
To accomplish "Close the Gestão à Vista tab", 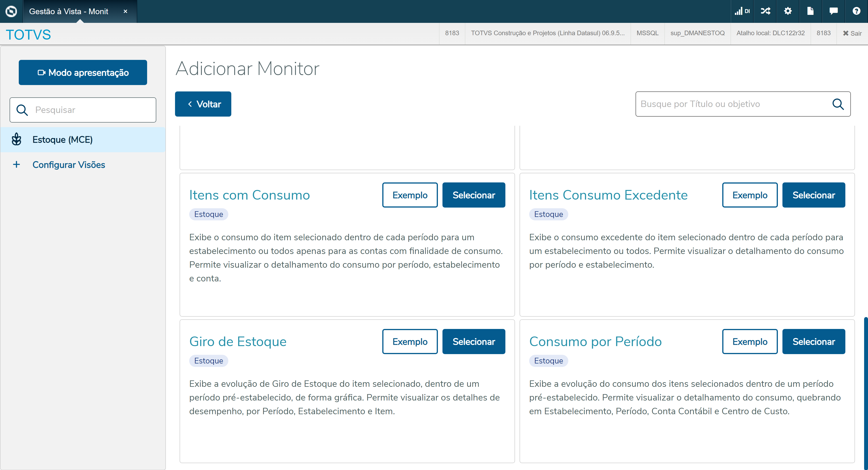I will (125, 11).
